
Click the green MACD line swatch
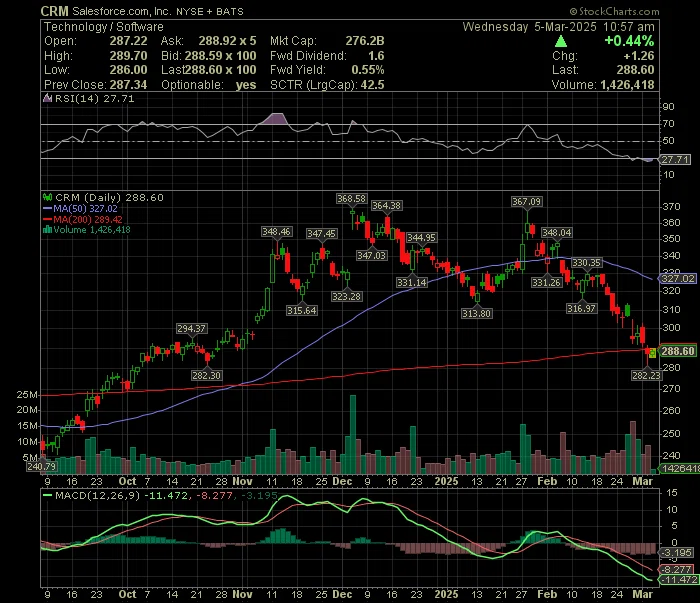tap(47, 495)
